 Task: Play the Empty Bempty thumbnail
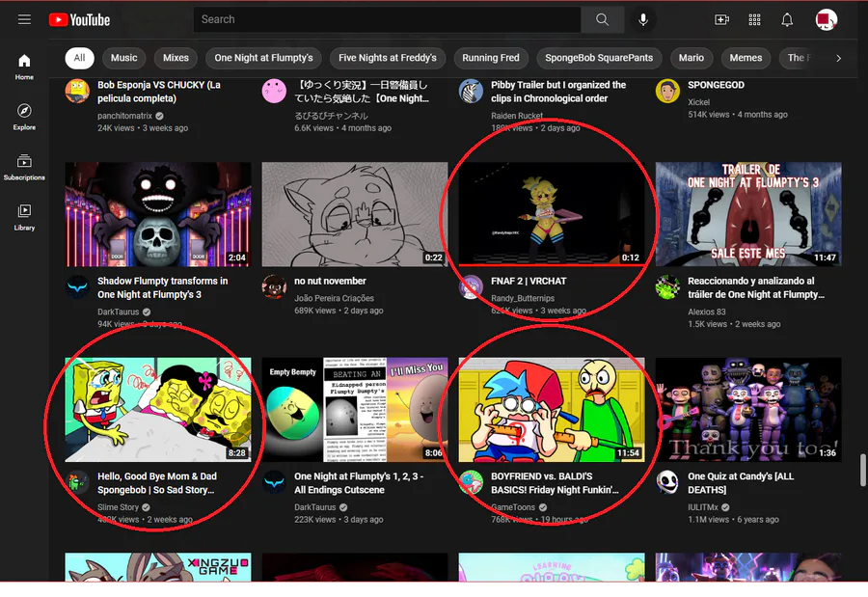pos(354,410)
